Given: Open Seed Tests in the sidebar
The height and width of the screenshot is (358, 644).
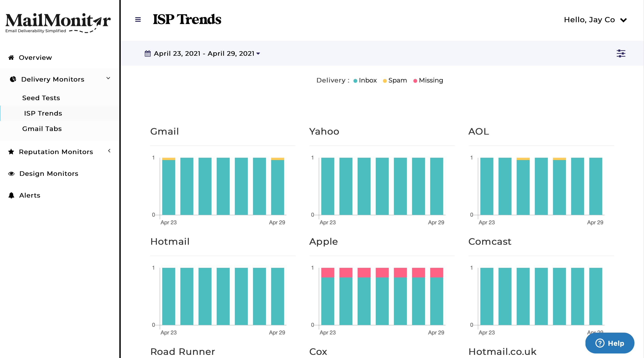Looking at the screenshot, I should [x=41, y=98].
